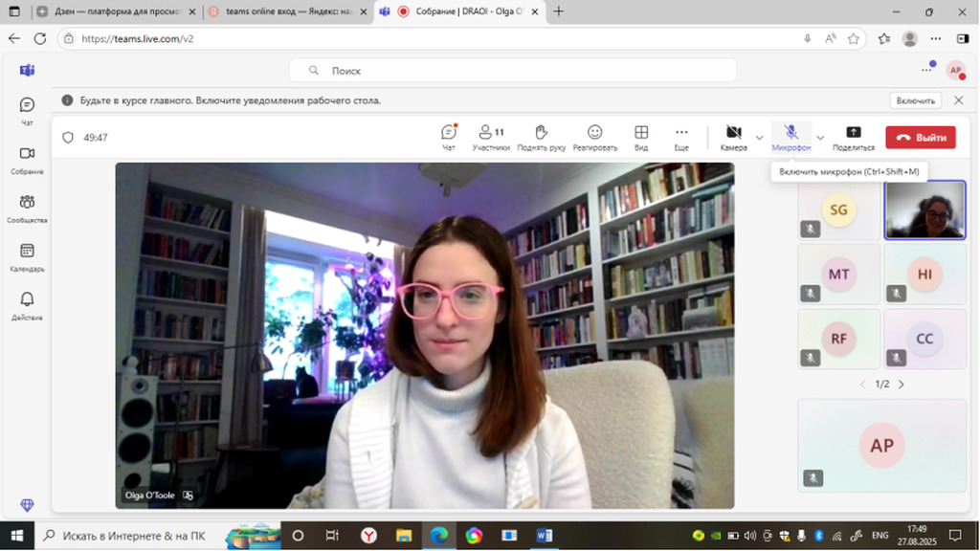This screenshot has height=551, width=980.
Task: Open the Вид layout options
Action: tap(641, 137)
